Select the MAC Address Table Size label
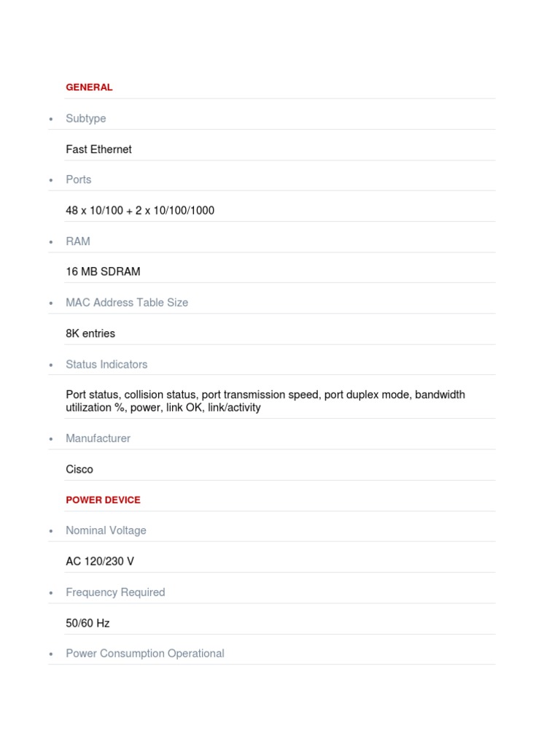 127,303
